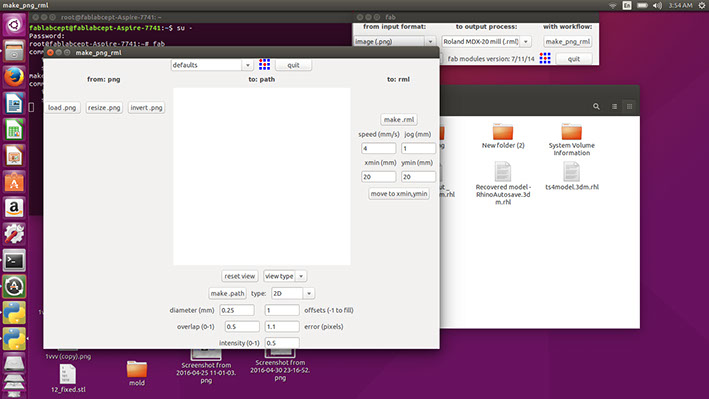Click clock showing 3:54 AM
This screenshot has width=709, height=399.
[680, 5]
